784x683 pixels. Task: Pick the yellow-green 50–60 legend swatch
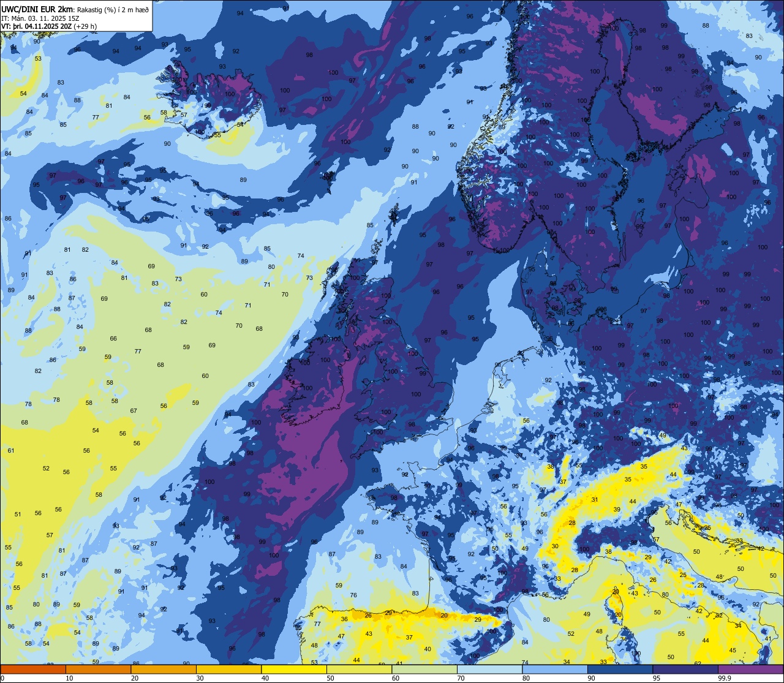359,669
